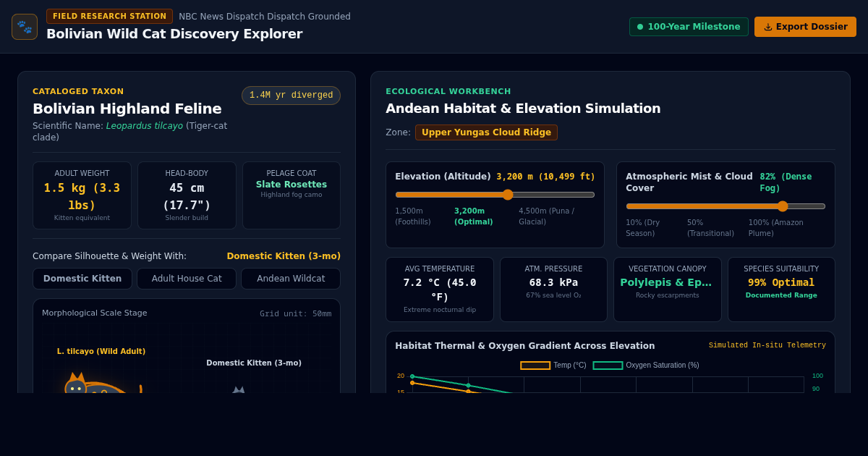Viewport: 868px width, 456px height.
Task: Click the 'Grid unit: 50mm' label
Action: (x=296, y=313)
